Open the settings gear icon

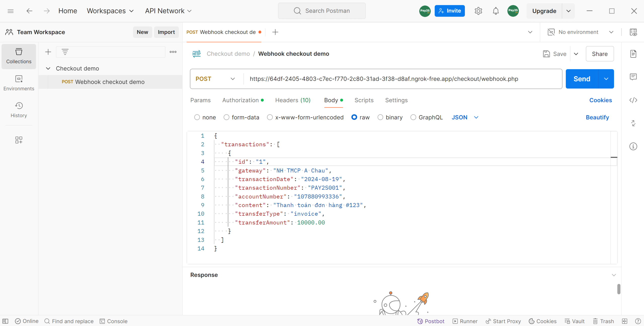(x=478, y=11)
